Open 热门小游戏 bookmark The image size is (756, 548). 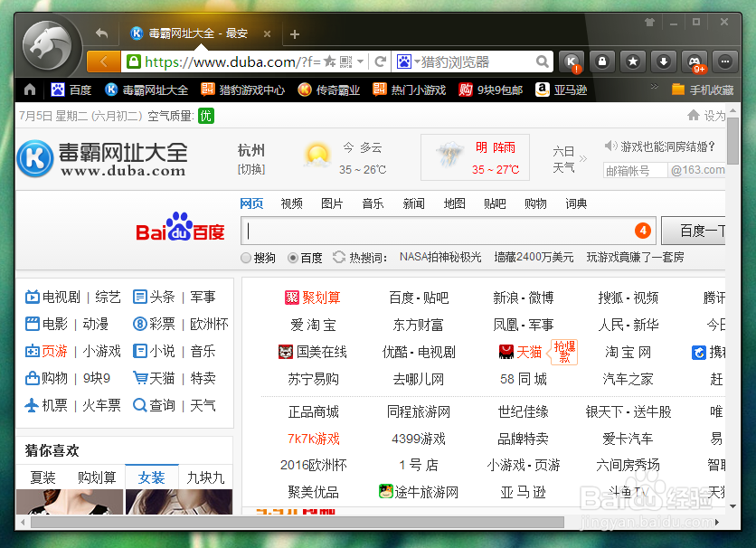(x=410, y=90)
